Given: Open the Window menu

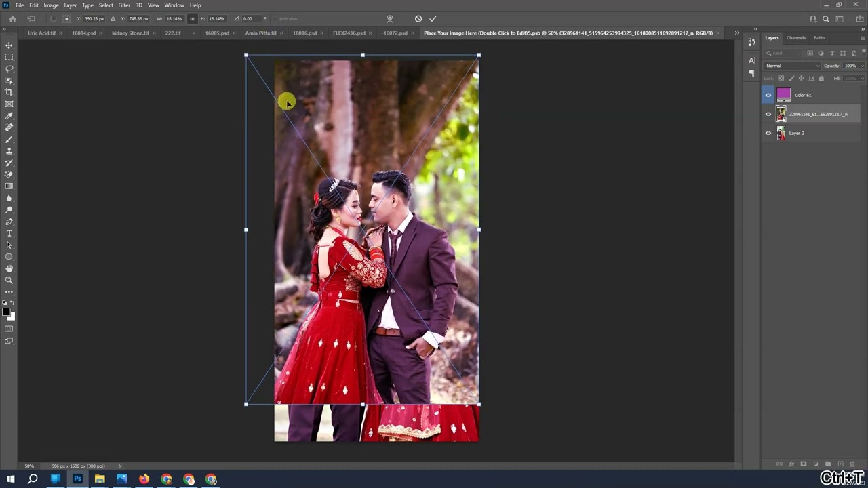Looking at the screenshot, I should coord(174,5).
